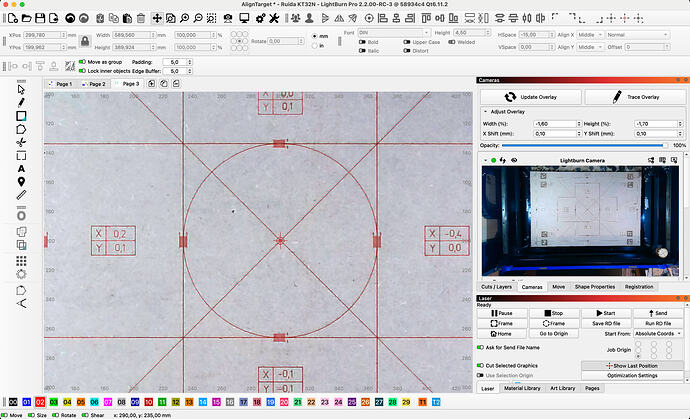
Task: Click the Go to Origin button
Action: click(x=554, y=334)
